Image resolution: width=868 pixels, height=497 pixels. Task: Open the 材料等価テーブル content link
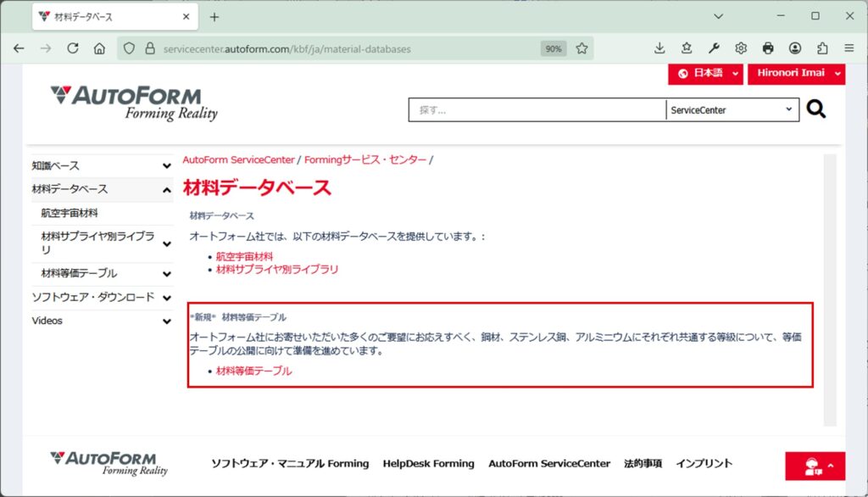[x=253, y=371]
